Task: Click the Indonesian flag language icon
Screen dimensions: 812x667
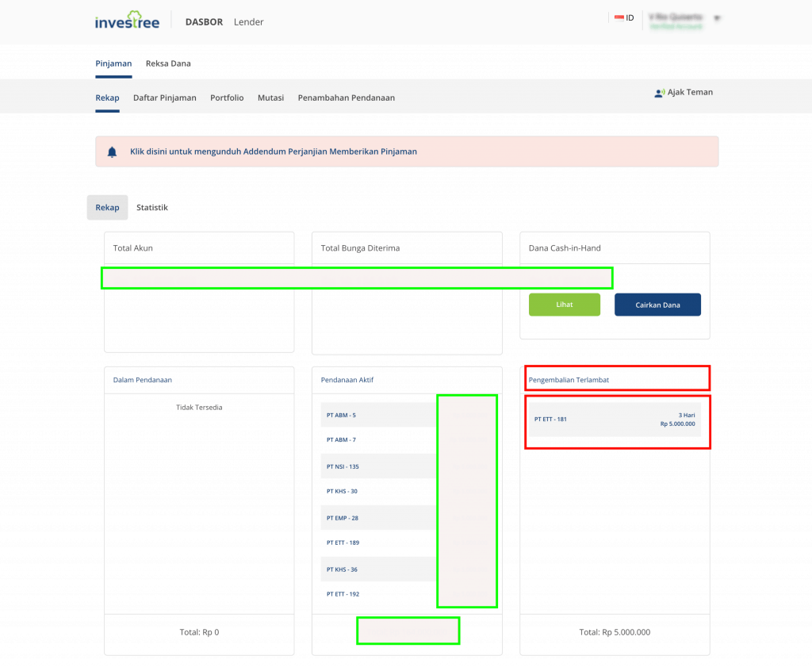Action: [619, 17]
